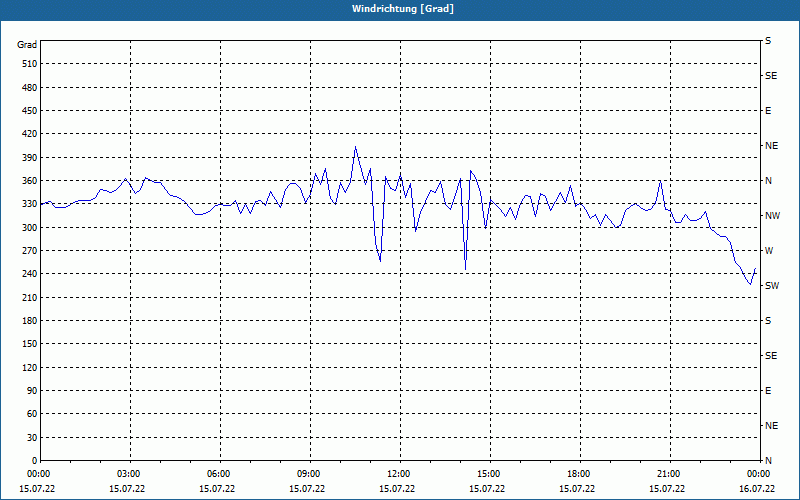Click the 180 degree axis label

(30, 320)
